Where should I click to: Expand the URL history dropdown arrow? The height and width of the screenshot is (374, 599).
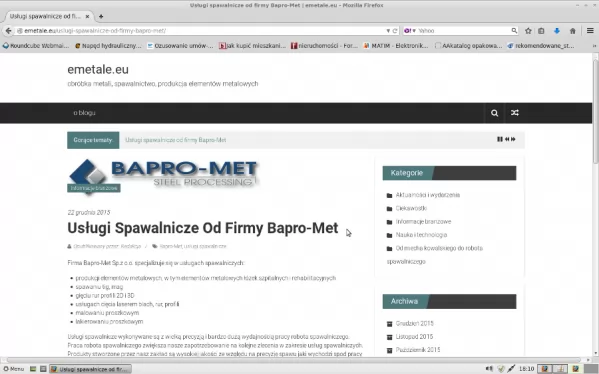coord(388,31)
